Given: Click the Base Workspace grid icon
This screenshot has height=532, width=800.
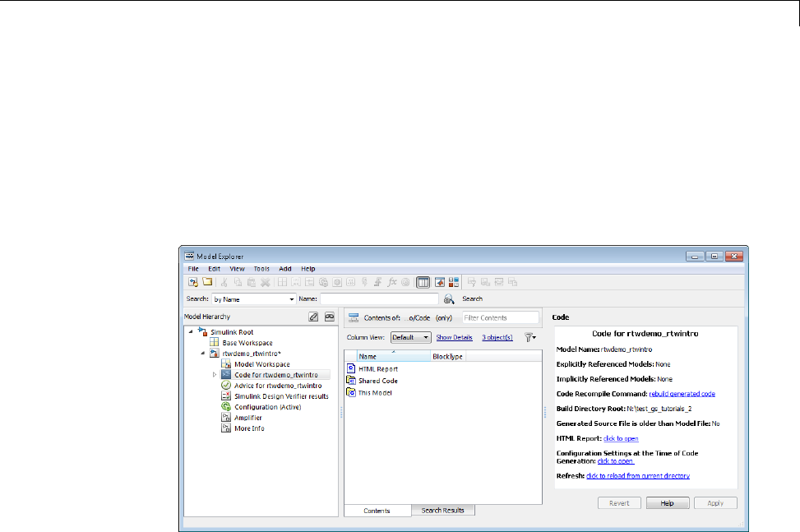Looking at the screenshot, I should click(215, 342).
